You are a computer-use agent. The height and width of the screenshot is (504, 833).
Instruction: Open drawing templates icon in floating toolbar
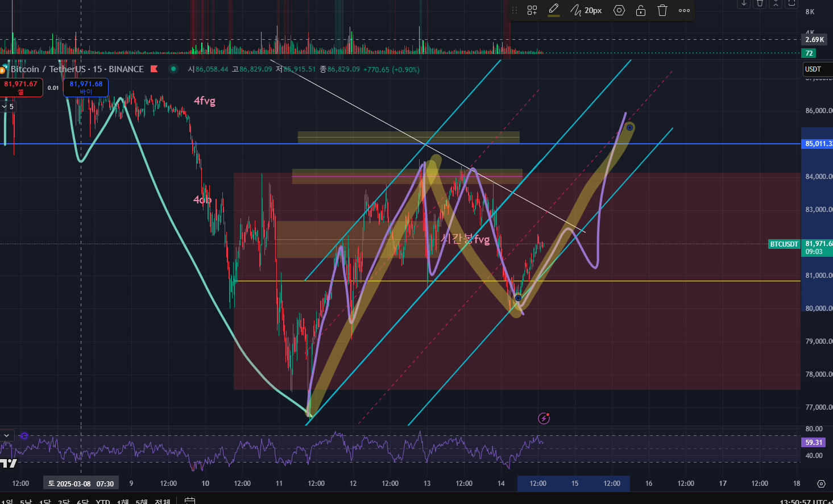tap(532, 10)
